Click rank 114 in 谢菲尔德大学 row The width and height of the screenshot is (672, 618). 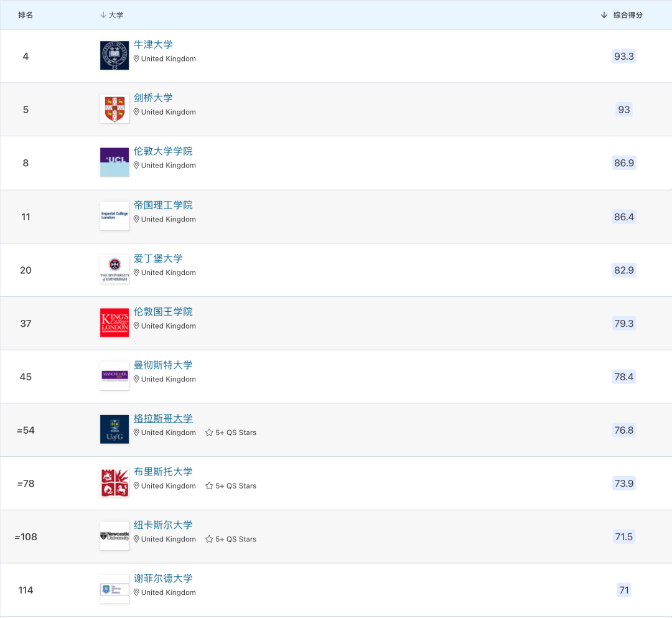26,590
